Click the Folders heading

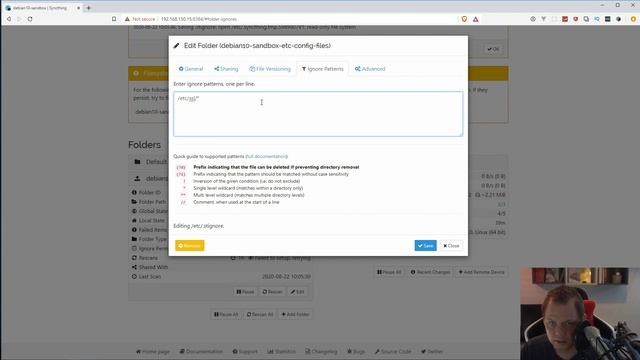click(144, 145)
